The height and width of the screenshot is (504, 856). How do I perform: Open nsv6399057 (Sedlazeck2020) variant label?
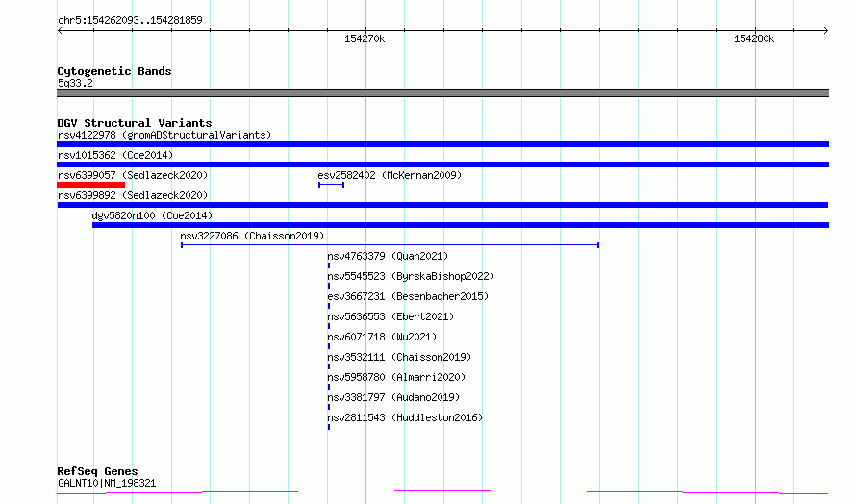[x=133, y=175]
